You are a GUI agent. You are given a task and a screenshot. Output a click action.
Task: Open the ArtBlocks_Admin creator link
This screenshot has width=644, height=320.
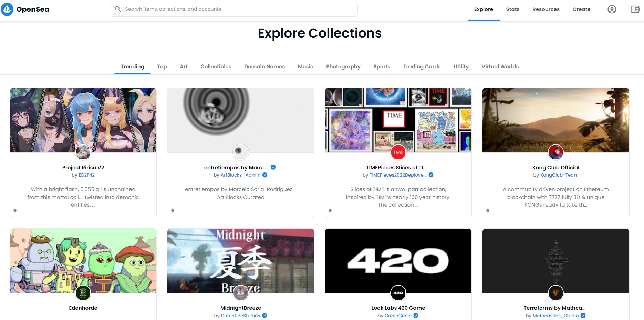[240, 175]
